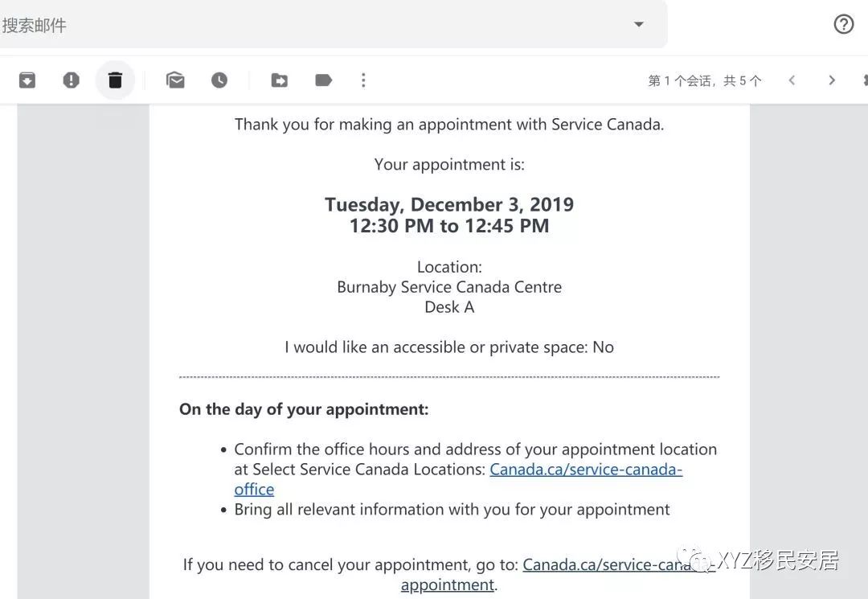
Task: Archive this email conversation
Action: 27,80
